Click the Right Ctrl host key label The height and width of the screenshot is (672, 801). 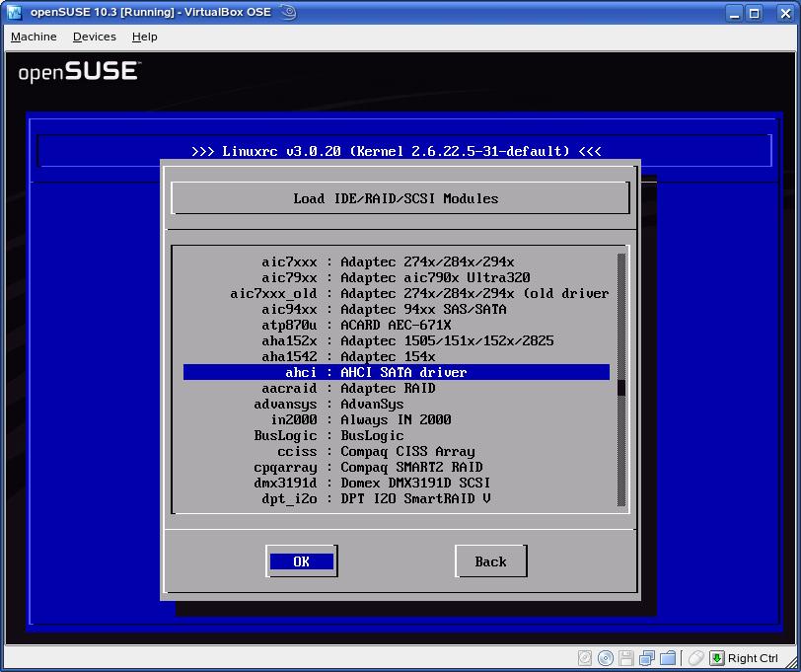753,658
